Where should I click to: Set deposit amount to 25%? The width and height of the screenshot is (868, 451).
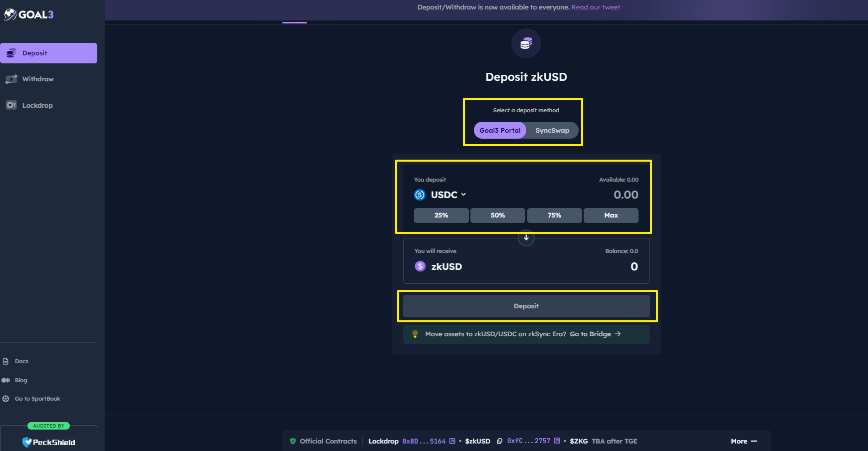click(441, 216)
